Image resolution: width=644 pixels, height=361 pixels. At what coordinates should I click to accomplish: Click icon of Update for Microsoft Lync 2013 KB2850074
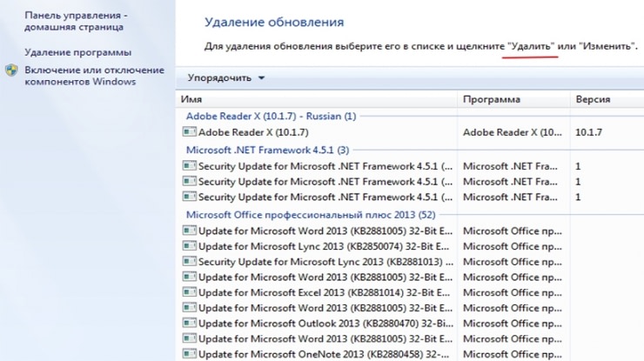tap(189, 245)
